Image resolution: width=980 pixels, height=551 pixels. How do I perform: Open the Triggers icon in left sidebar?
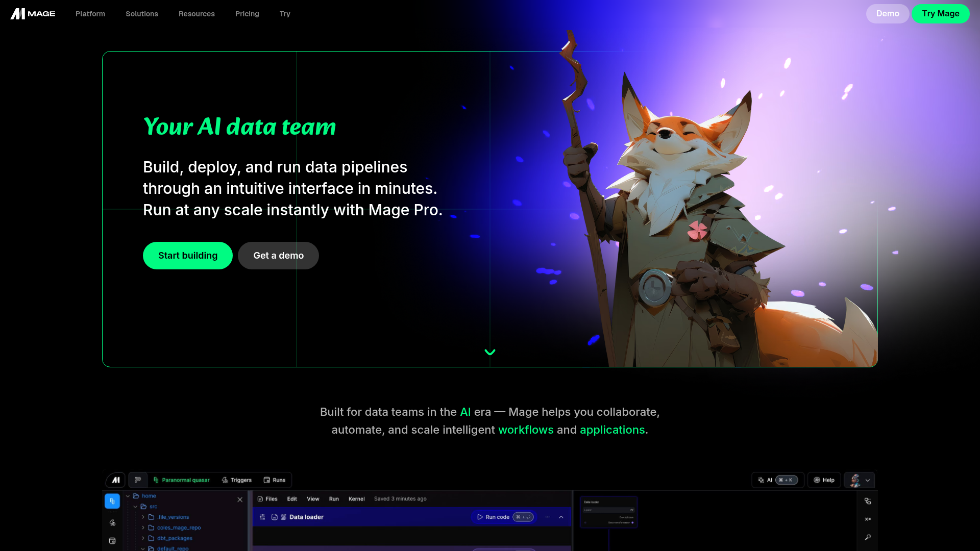112,523
